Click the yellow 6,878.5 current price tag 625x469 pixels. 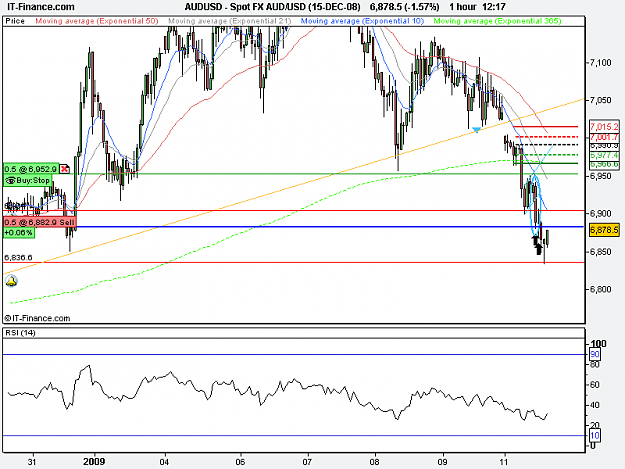604,230
